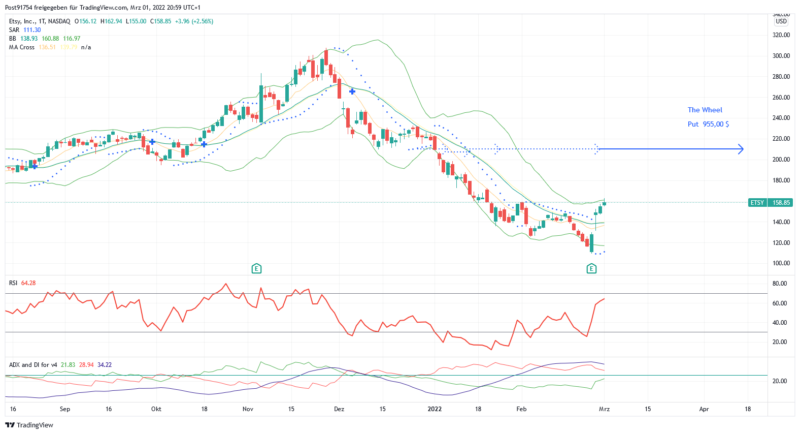Open the earnings marker near the March axis label
This screenshot has height=434, width=800.
[592, 268]
